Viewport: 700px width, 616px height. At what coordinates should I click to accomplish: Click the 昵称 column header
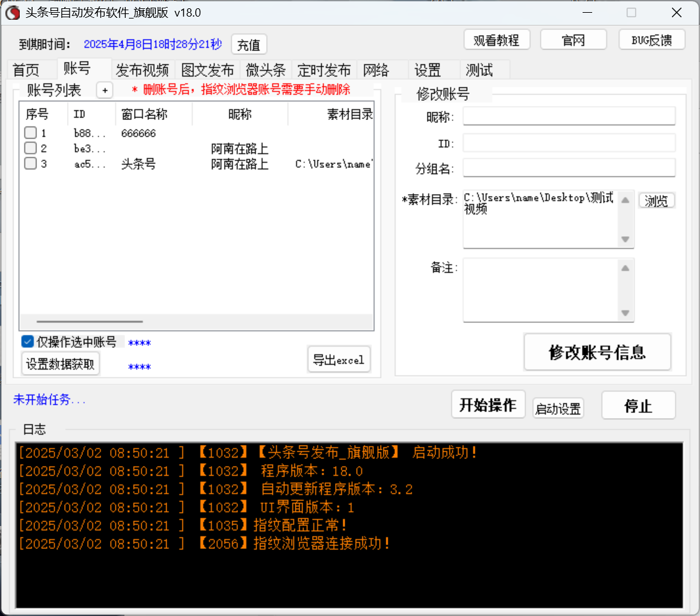coord(240,114)
